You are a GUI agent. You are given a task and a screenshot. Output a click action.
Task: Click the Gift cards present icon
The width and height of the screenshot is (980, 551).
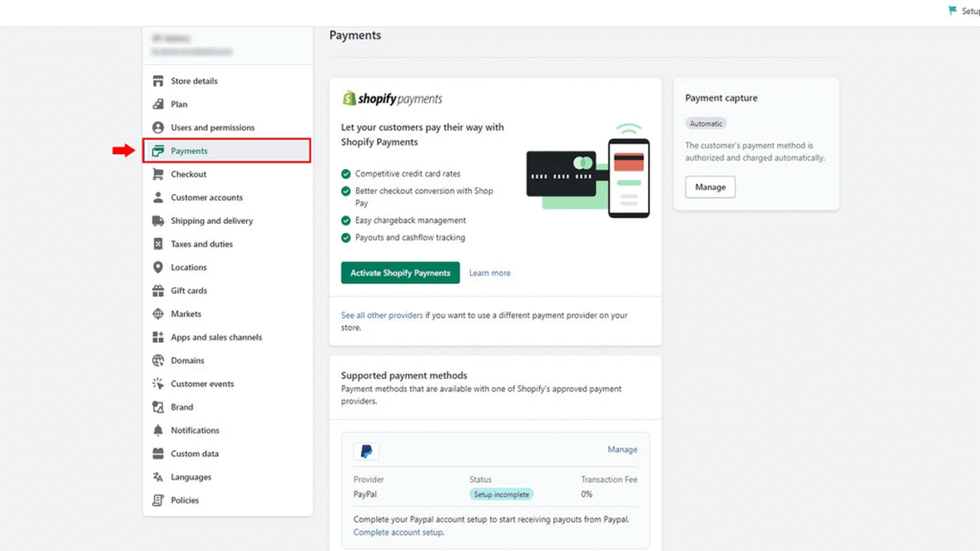(158, 291)
